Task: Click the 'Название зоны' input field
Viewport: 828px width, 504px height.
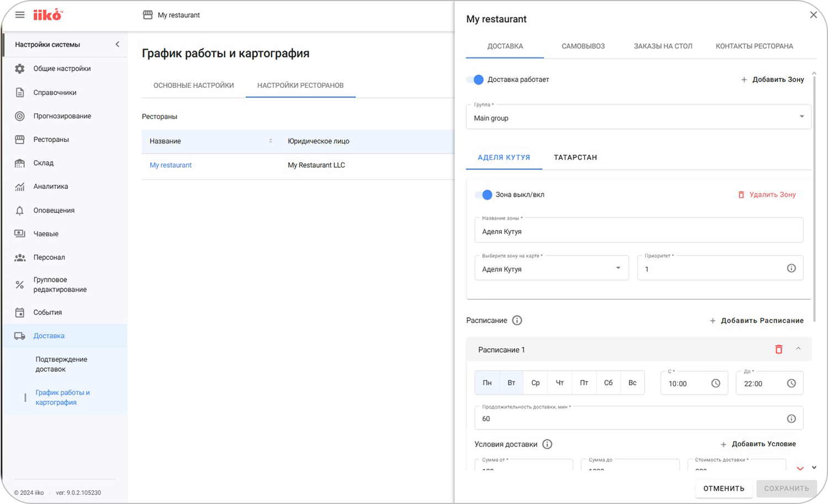Action: coord(639,231)
